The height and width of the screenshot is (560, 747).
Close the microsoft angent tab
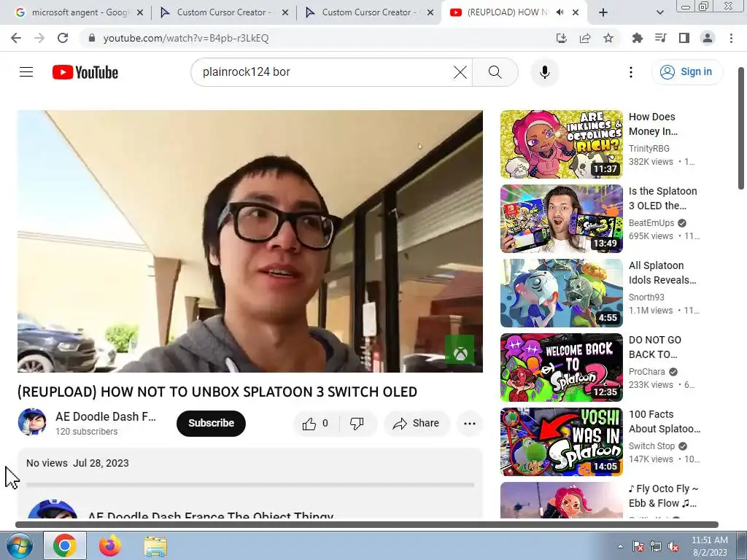pyautogui.click(x=140, y=13)
